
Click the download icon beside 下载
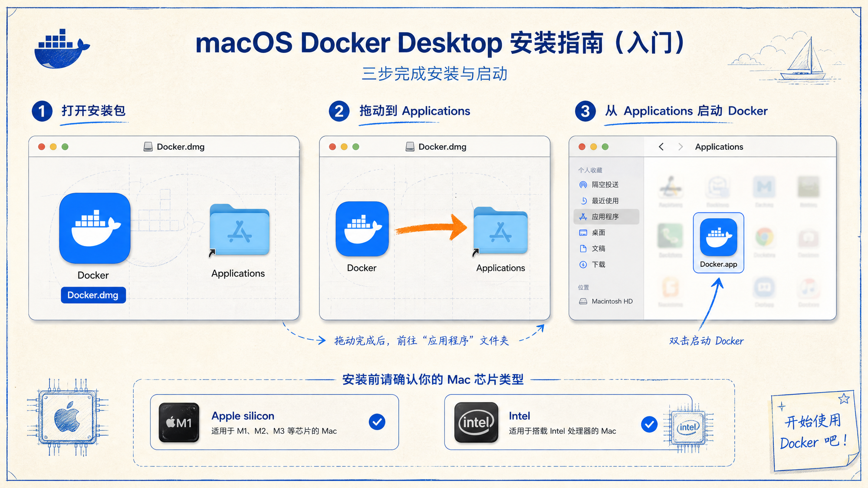coord(583,265)
